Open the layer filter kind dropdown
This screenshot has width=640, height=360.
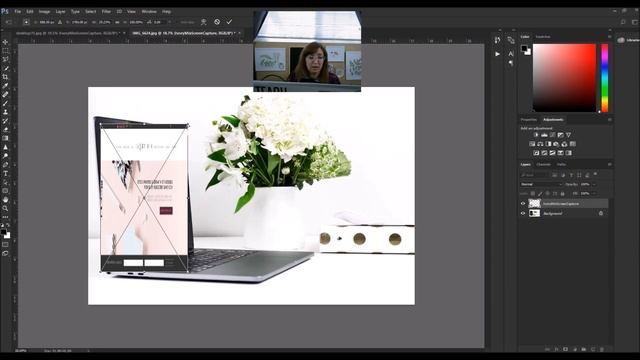click(x=535, y=175)
